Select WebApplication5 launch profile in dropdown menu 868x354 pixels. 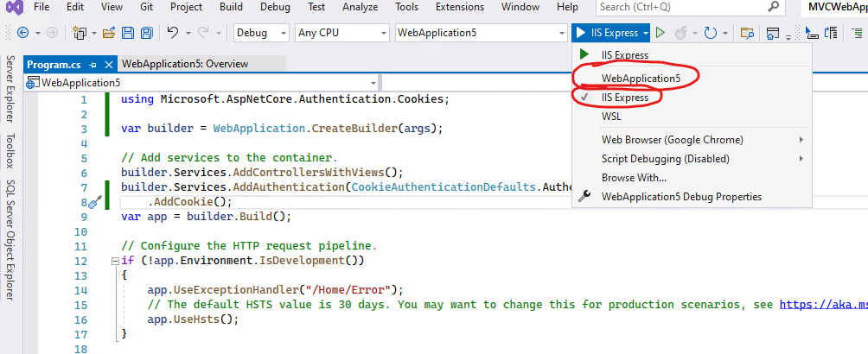coord(641,78)
